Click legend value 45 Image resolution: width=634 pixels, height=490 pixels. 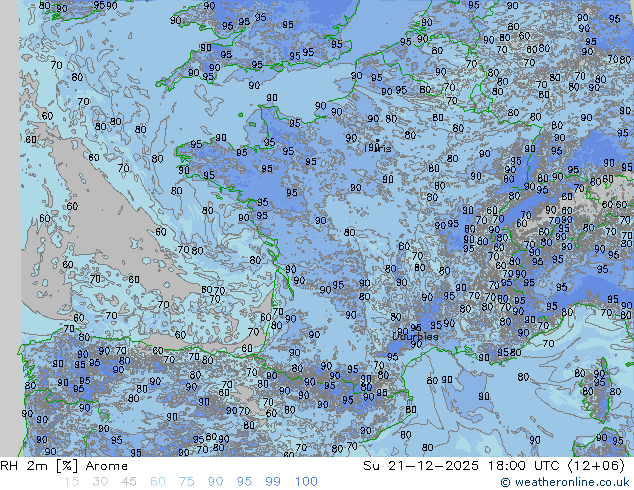[x=129, y=482]
